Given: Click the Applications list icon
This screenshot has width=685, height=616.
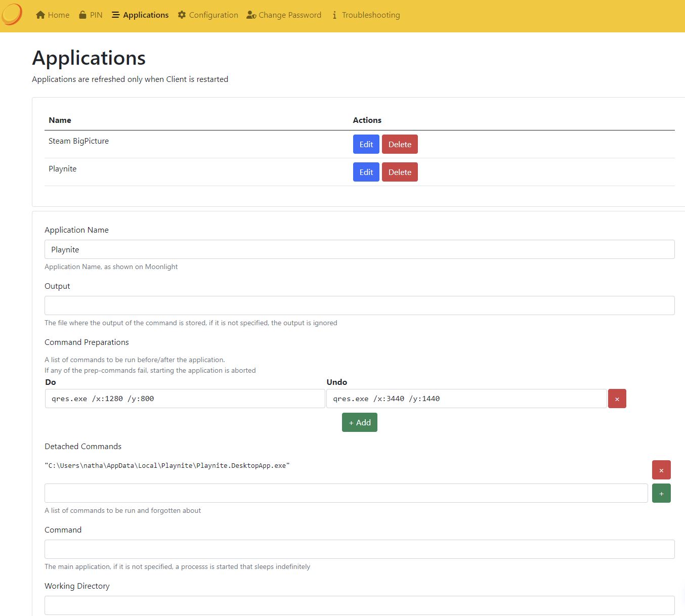Looking at the screenshot, I should click(116, 15).
